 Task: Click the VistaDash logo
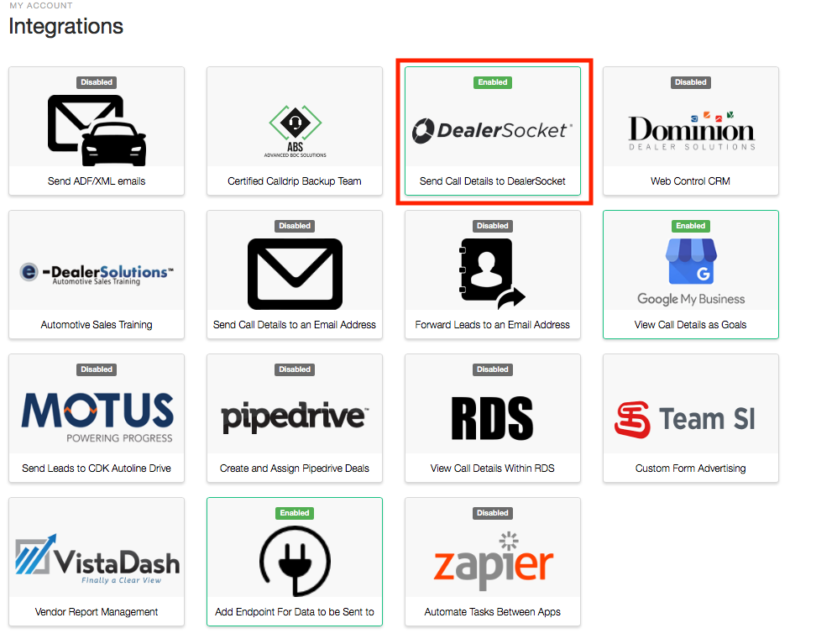pyautogui.click(x=97, y=560)
